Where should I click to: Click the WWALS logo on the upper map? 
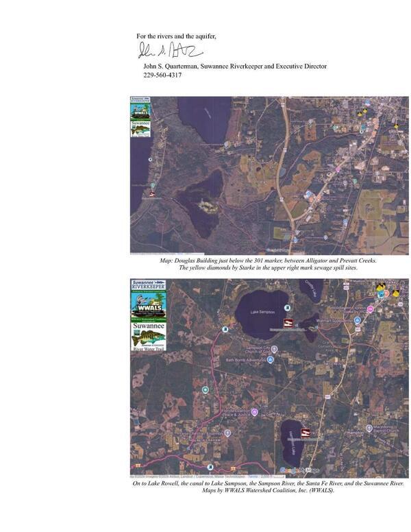click(x=140, y=112)
